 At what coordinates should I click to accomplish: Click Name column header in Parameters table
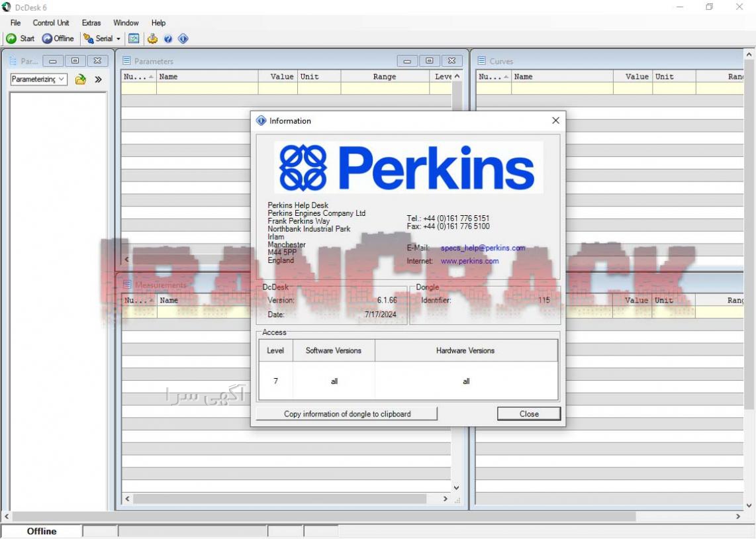(207, 77)
